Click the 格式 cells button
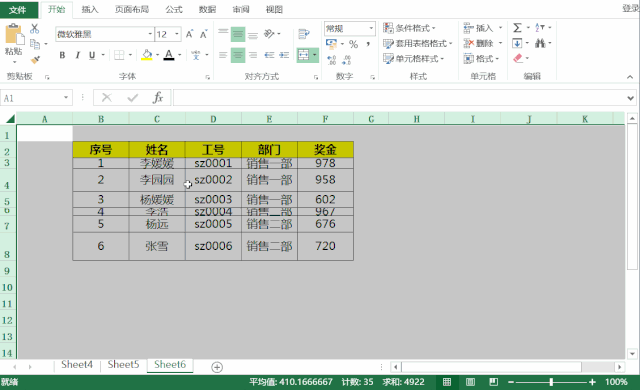The height and width of the screenshot is (390, 640). [x=482, y=59]
